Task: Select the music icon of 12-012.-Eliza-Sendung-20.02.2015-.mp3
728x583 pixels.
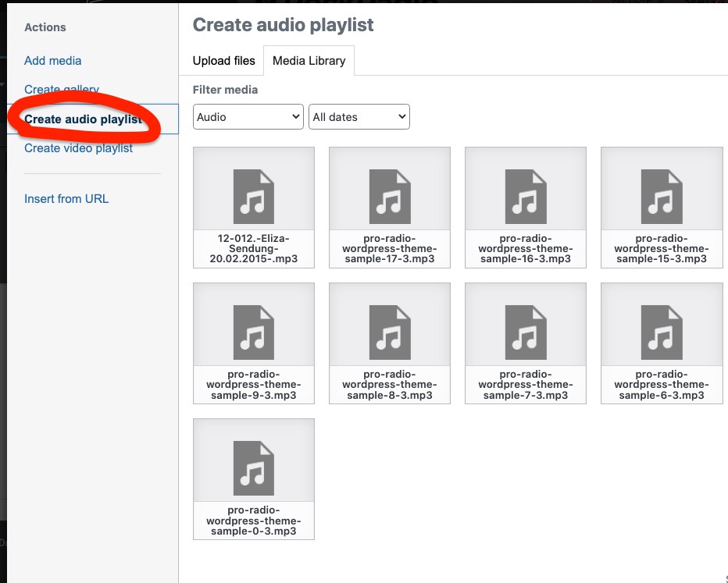Action: pos(254,197)
